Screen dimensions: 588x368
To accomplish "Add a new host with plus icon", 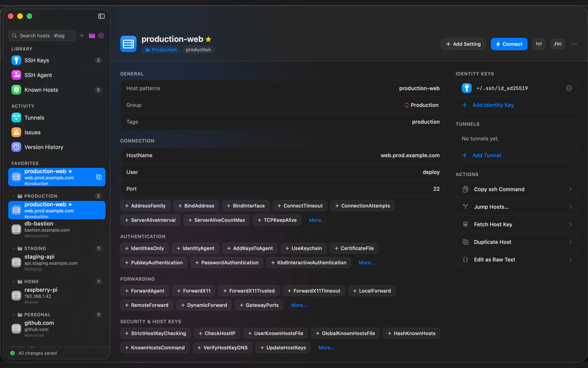I will click(x=82, y=36).
